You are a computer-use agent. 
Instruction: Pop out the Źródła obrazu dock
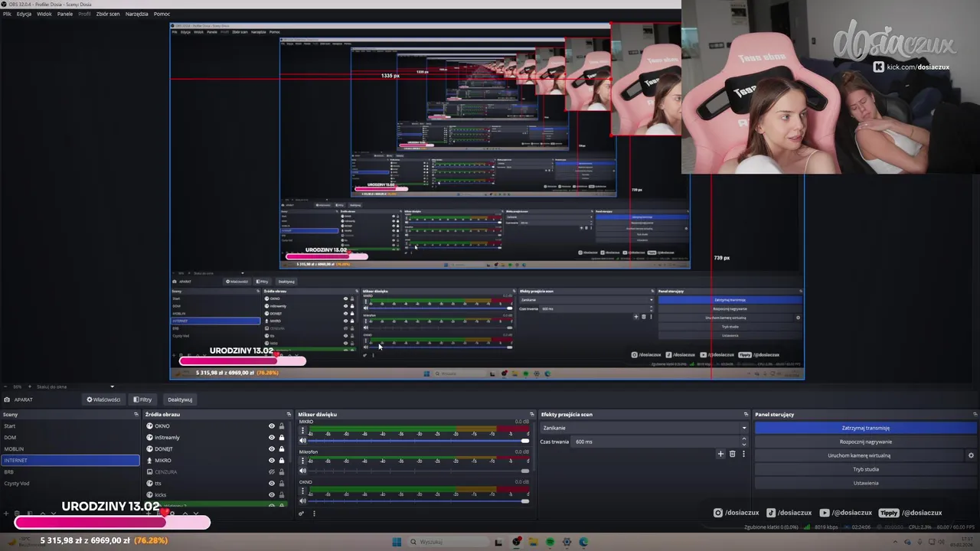(289, 414)
